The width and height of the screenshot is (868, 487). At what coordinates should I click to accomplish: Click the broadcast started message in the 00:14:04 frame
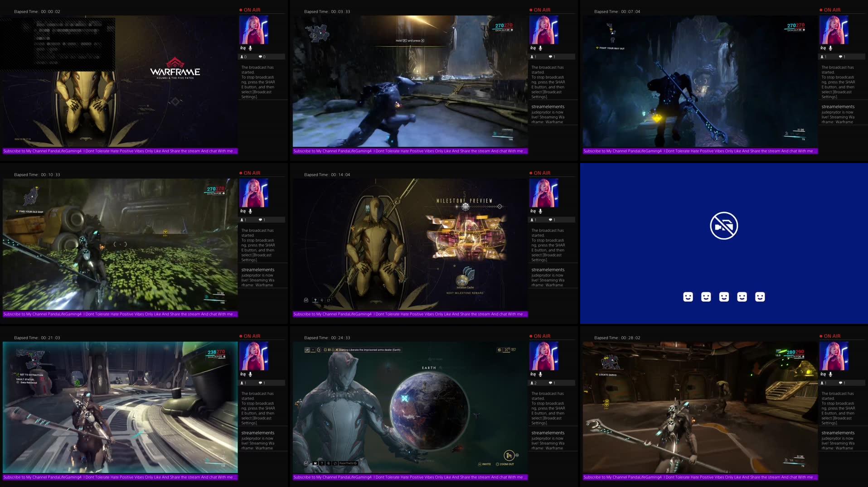(x=548, y=245)
